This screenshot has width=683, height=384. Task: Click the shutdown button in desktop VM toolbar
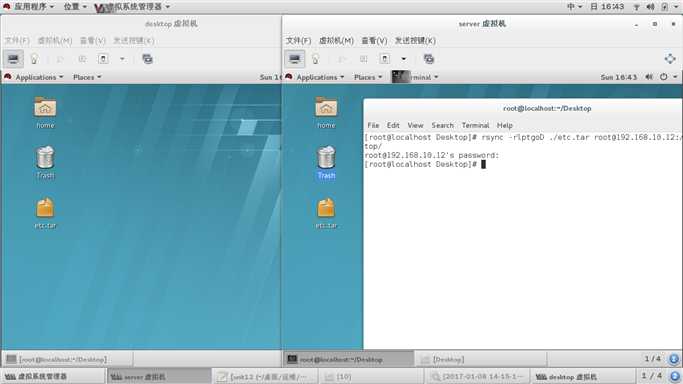click(103, 59)
